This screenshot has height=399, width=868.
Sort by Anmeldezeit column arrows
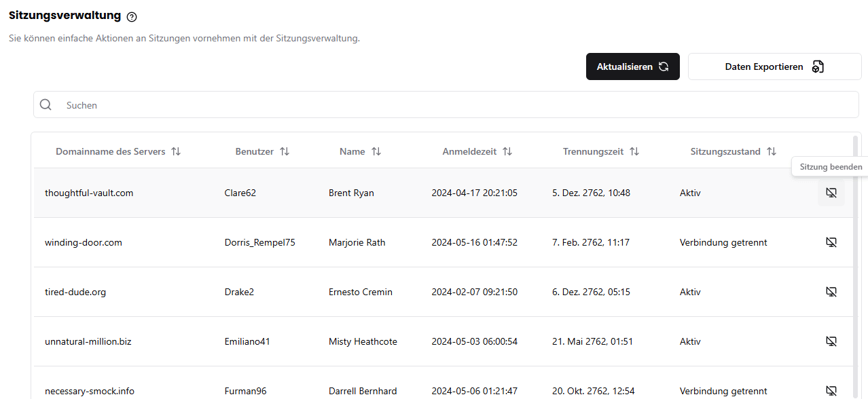click(507, 151)
